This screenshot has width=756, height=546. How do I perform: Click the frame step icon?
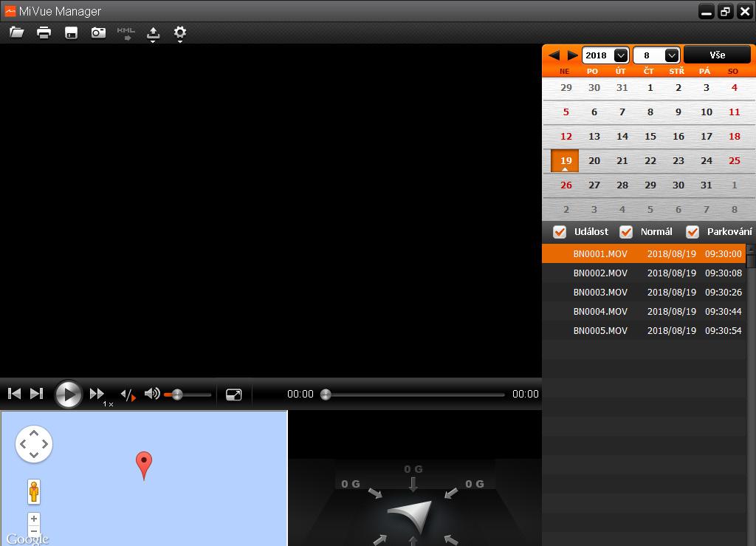click(128, 395)
